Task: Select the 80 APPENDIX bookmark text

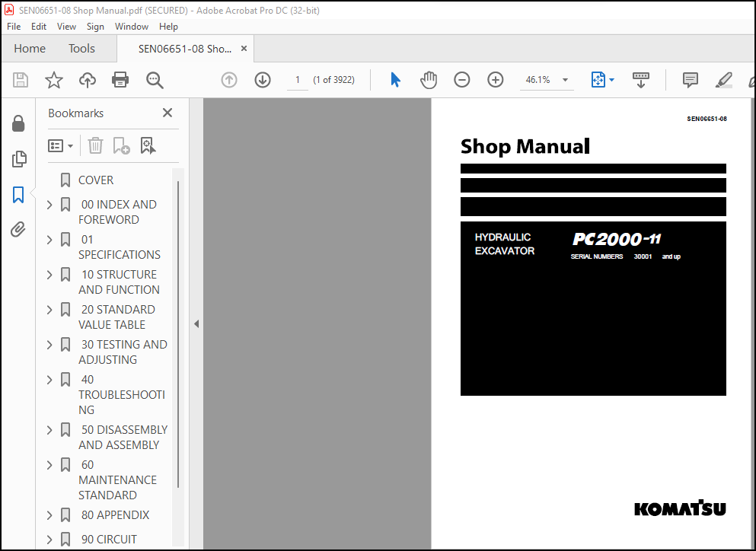Action: (x=115, y=515)
